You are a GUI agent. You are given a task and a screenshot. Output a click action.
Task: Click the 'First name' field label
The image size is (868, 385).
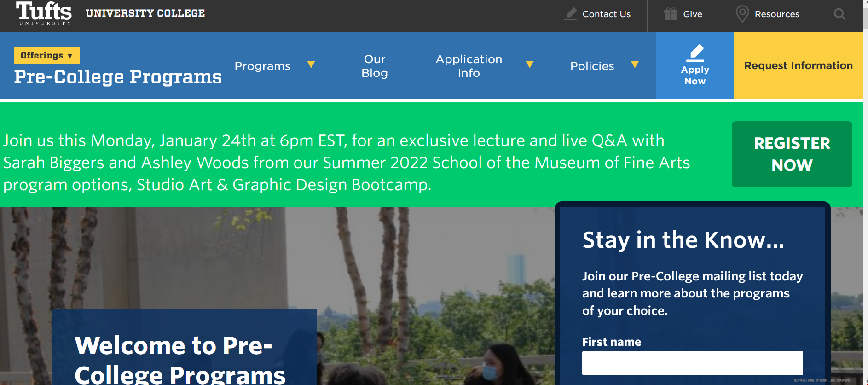point(612,342)
